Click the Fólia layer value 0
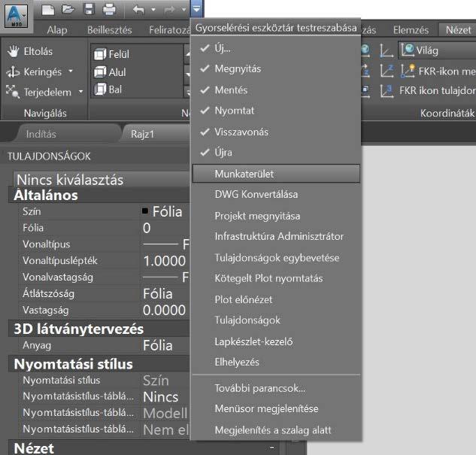This screenshot has height=455, width=476. [x=165, y=228]
